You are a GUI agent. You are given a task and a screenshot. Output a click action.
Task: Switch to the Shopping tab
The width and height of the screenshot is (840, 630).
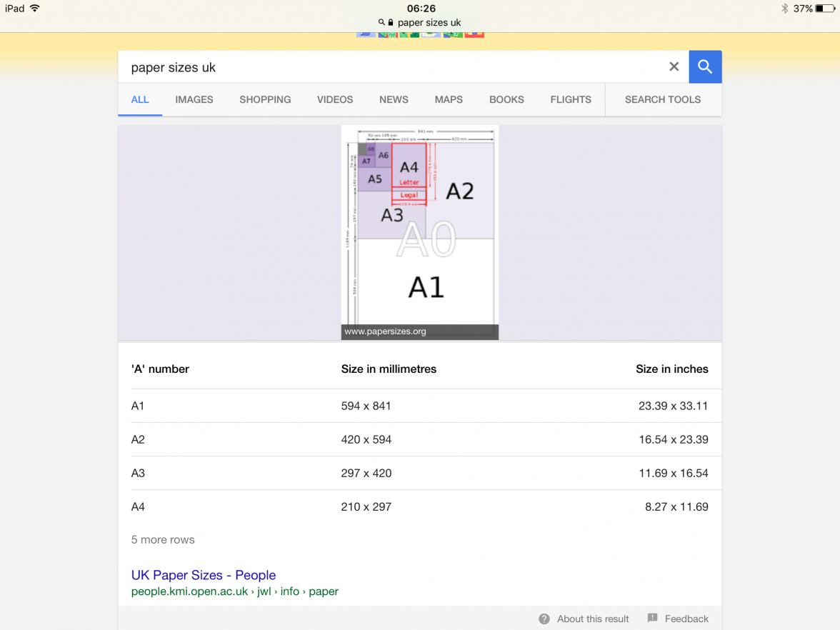265,100
